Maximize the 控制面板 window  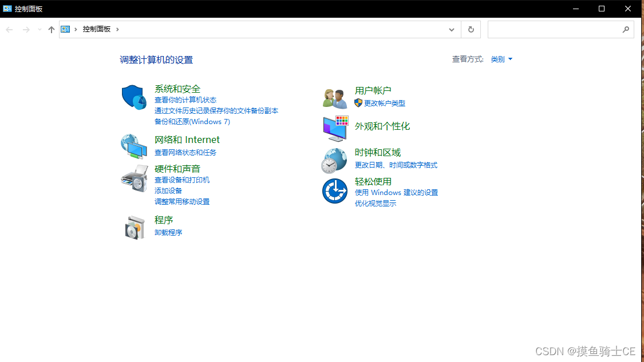tap(602, 9)
